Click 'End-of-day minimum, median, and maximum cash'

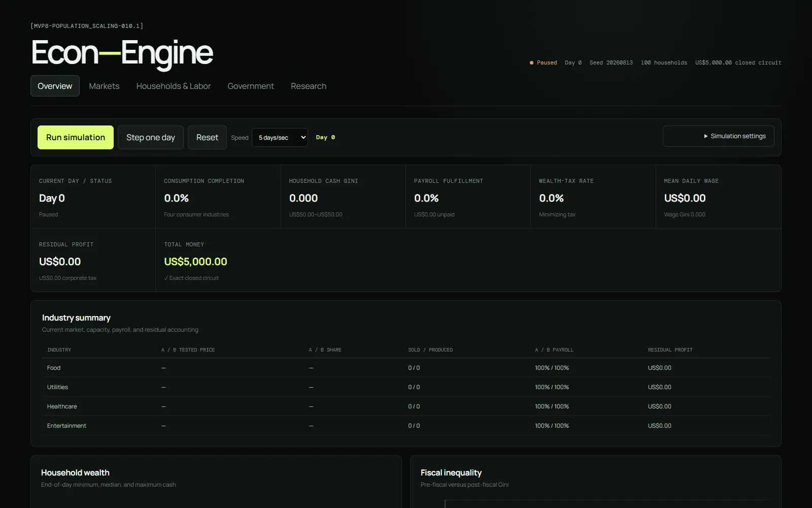109,485
